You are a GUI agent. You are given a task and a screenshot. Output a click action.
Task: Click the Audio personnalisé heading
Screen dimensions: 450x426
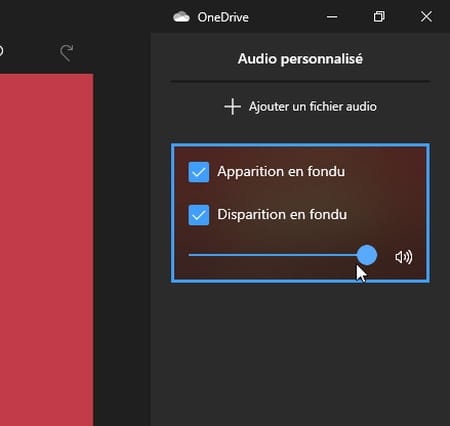300,59
